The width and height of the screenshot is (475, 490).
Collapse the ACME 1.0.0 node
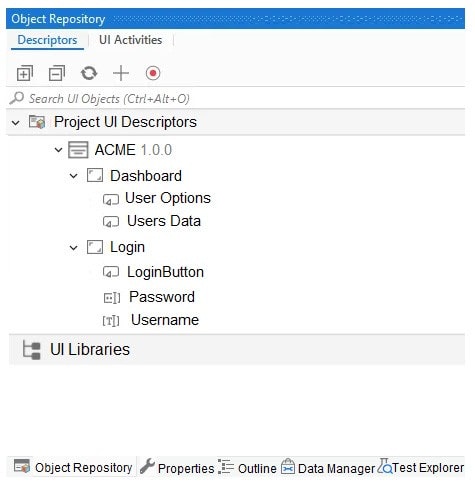[x=58, y=150]
